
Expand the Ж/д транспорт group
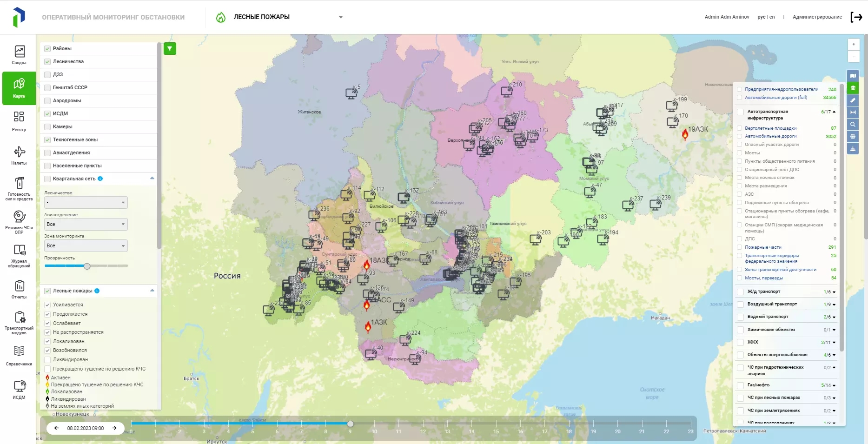pos(834,292)
